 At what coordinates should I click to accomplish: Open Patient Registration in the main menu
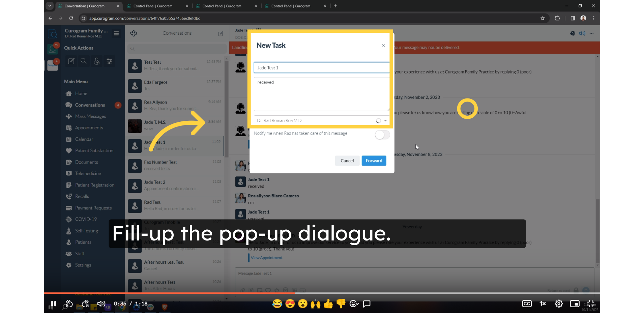[94, 185]
